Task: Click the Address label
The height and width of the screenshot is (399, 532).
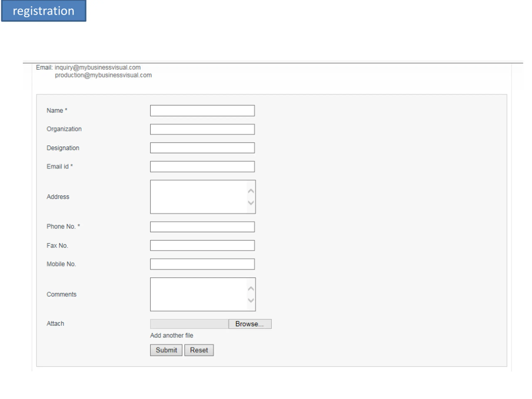Action: click(58, 197)
